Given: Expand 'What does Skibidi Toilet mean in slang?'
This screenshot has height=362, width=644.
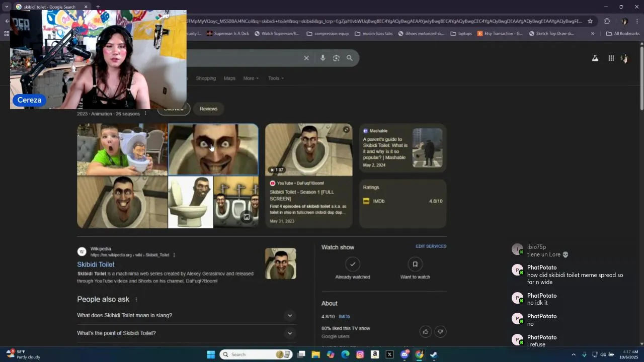Looking at the screenshot, I should point(186,315).
